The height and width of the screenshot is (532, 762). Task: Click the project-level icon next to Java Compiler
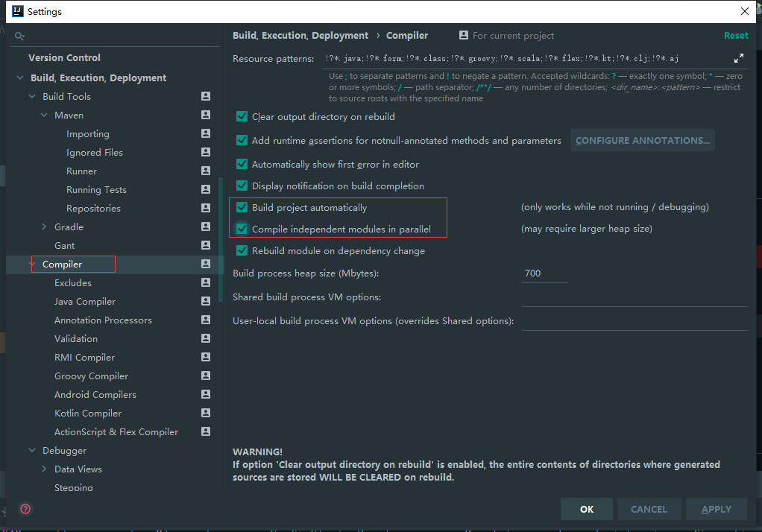click(206, 301)
